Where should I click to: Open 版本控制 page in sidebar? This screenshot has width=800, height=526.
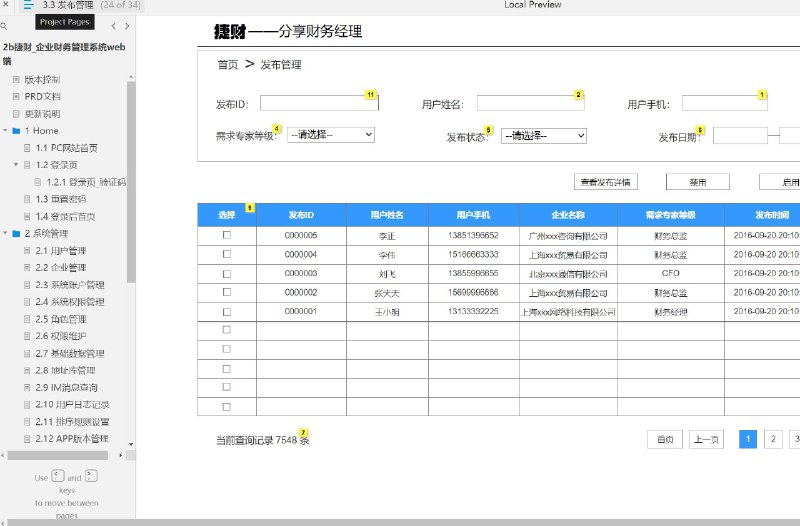42,79
